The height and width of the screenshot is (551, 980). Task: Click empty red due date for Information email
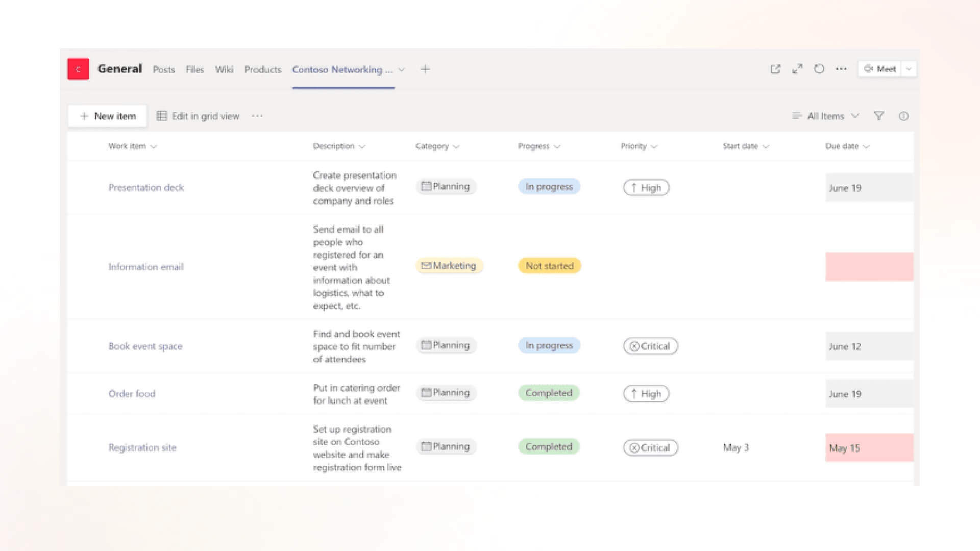pyautogui.click(x=869, y=267)
